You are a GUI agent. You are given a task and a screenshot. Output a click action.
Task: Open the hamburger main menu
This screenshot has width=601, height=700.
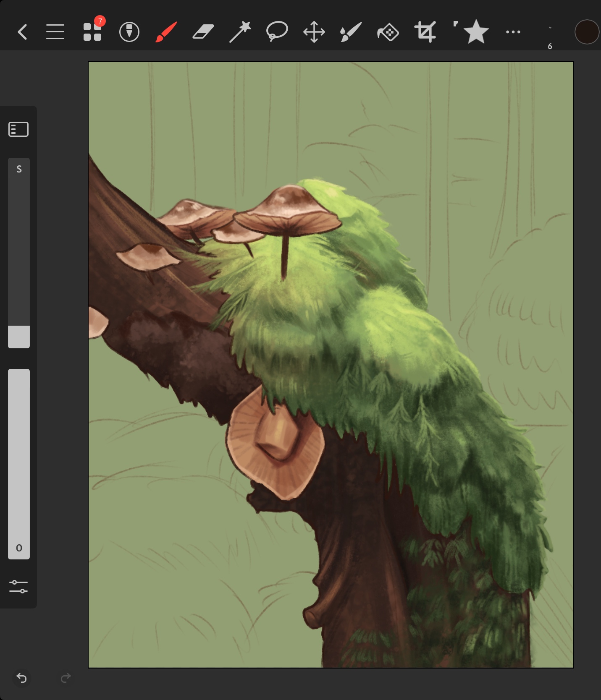click(x=55, y=32)
